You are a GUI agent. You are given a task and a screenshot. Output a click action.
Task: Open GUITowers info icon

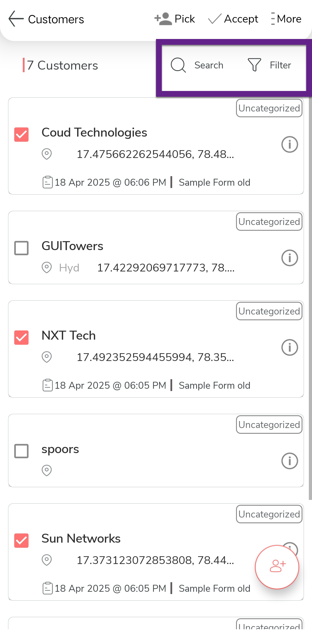tap(289, 258)
